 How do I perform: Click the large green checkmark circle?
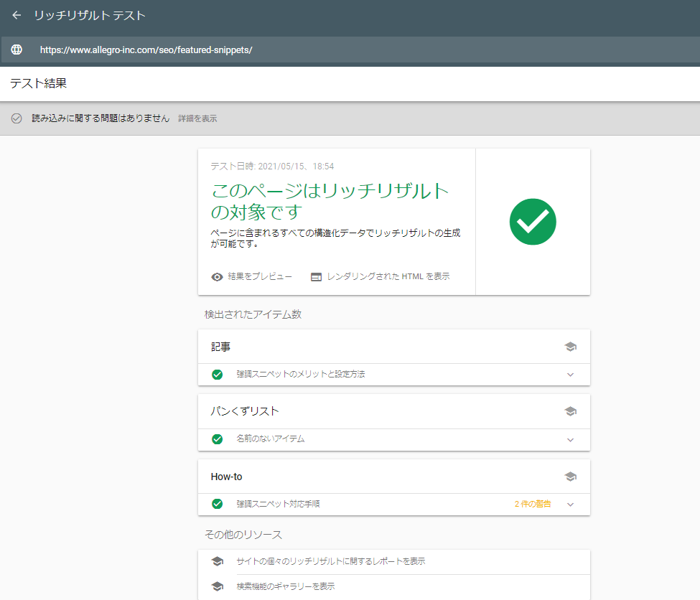[533, 222]
